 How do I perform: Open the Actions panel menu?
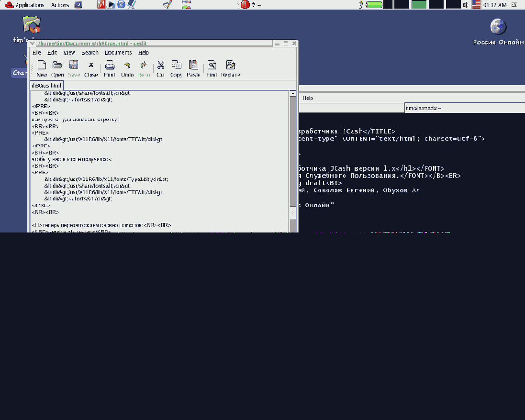pos(60,5)
